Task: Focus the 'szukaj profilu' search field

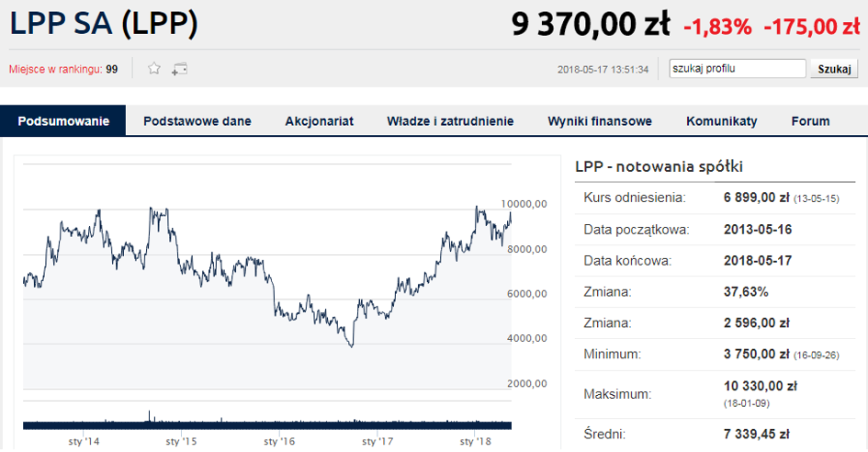Action: click(x=737, y=68)
